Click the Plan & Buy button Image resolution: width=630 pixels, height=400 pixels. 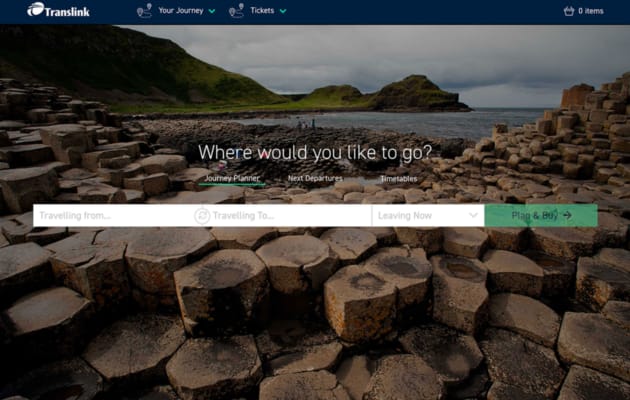(541, 216)
